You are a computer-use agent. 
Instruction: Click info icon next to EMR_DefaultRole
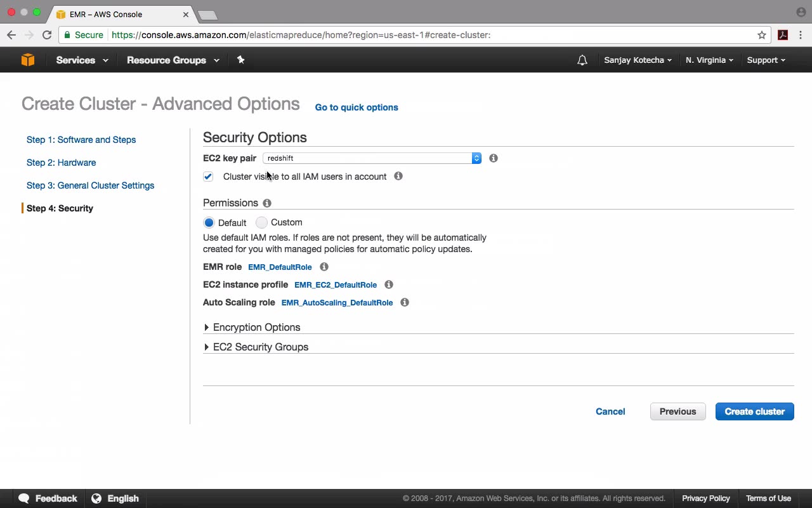pyautogui.click(x=324, y=267)
